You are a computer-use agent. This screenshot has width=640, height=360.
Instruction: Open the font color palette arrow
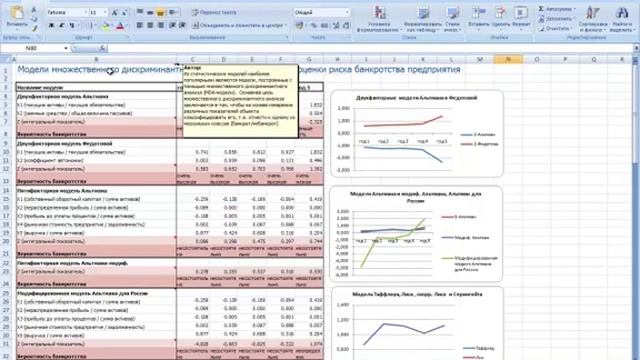(x=127, y=26)
